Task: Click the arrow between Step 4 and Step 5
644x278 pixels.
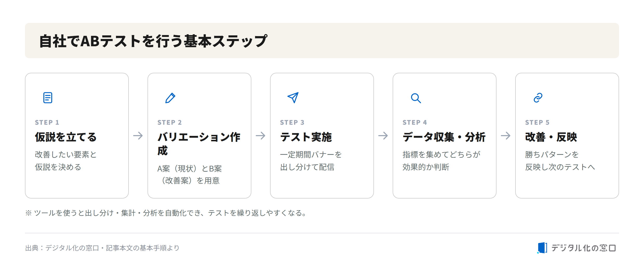Action: [x=506, y=136]
